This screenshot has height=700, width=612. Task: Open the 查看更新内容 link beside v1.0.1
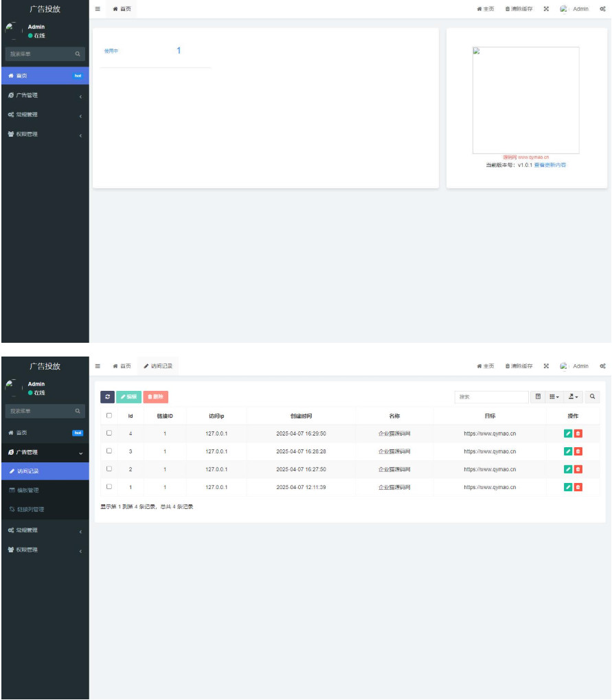(x=550, y=165)
